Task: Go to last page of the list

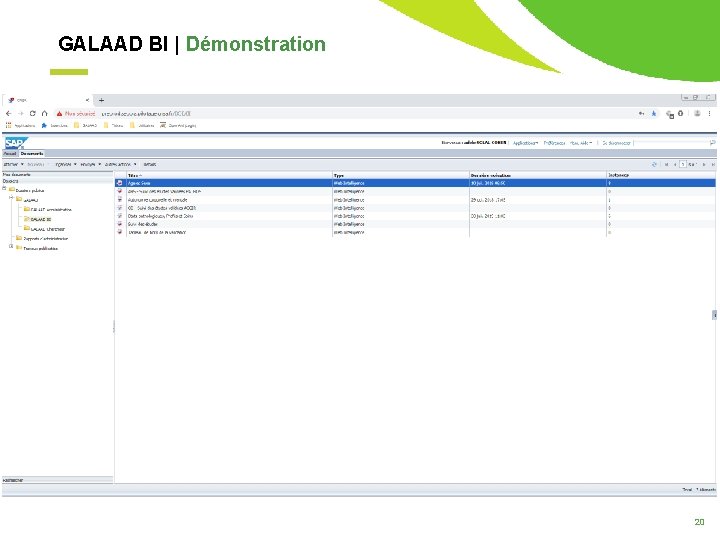Action: coord(713,164)
